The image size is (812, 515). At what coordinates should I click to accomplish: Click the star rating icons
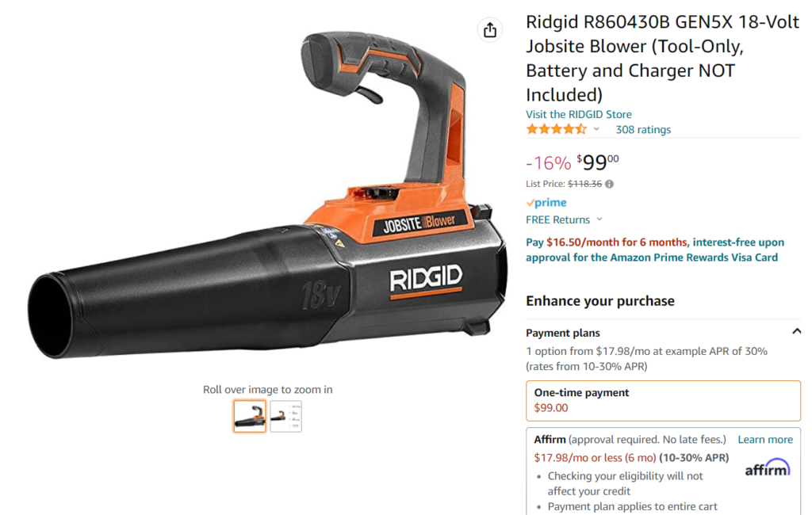tap(556, 129)
